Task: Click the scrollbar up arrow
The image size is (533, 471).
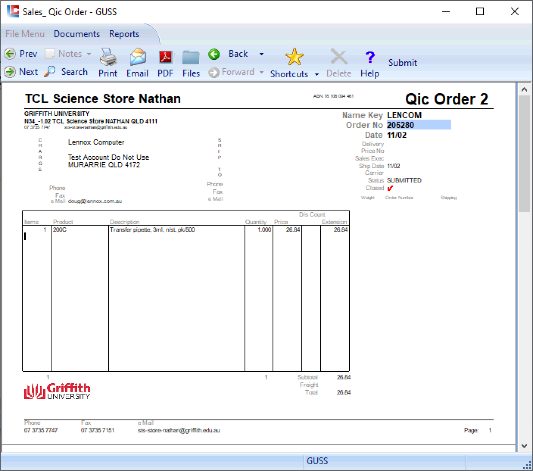Action: point(524,90)
